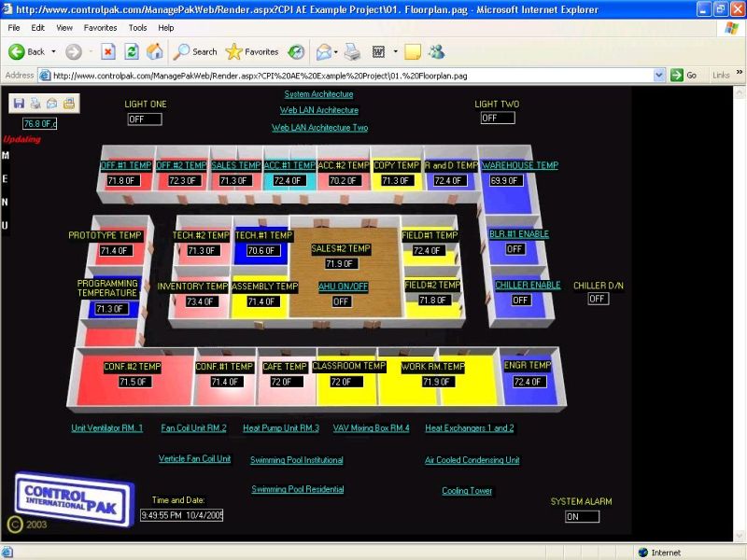Toggle LIGHT ONE from OFF

click(144, 118)
